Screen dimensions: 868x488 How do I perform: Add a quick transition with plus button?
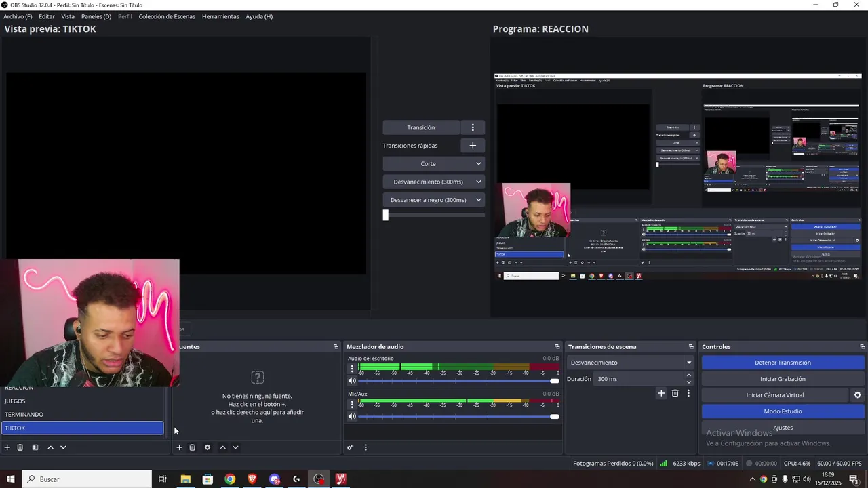(473, 146)
